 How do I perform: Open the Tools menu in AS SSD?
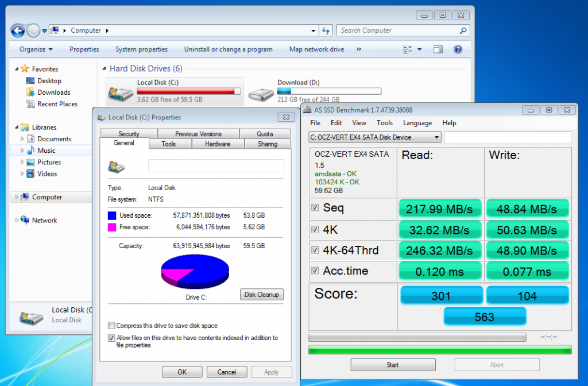point(384,123)
